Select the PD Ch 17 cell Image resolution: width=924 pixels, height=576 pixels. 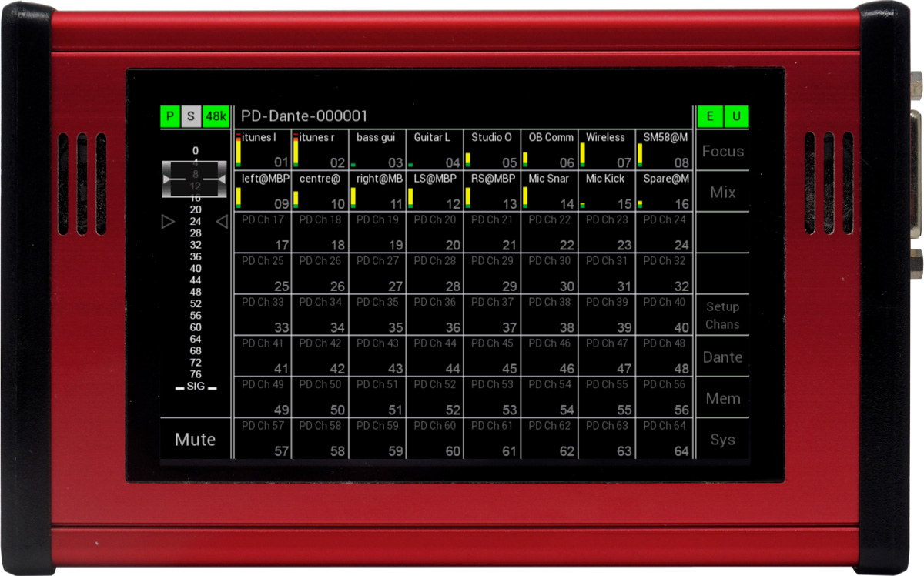click(263, 233)
